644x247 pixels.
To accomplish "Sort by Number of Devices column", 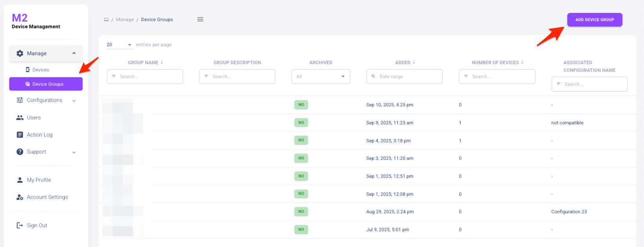I will [522, 63].
